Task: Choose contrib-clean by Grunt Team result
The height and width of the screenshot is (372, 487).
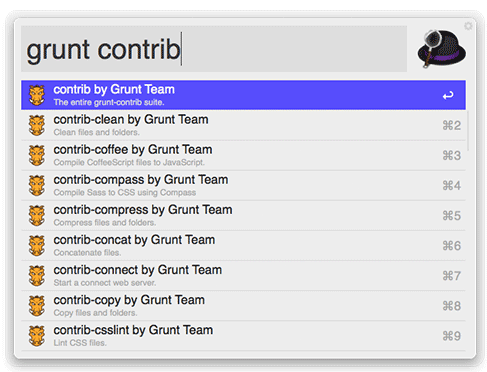Action: [243, 125]
